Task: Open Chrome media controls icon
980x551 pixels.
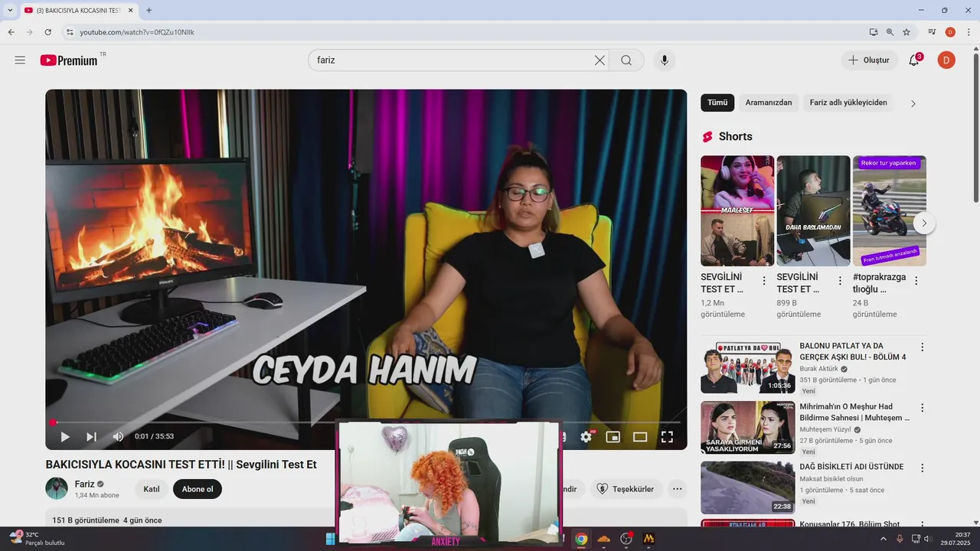Action: [x=932, y=32]
